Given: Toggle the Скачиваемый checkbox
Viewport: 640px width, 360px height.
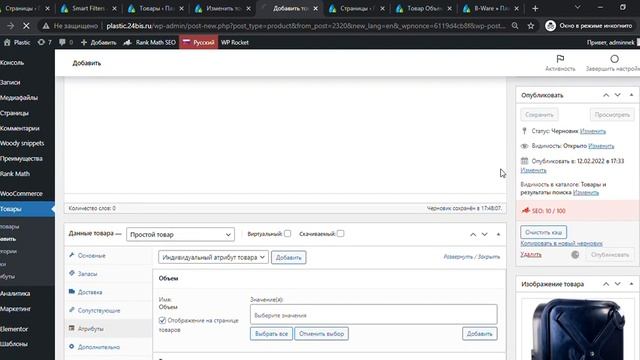Looking at the screenshot, I should [340, 233].
